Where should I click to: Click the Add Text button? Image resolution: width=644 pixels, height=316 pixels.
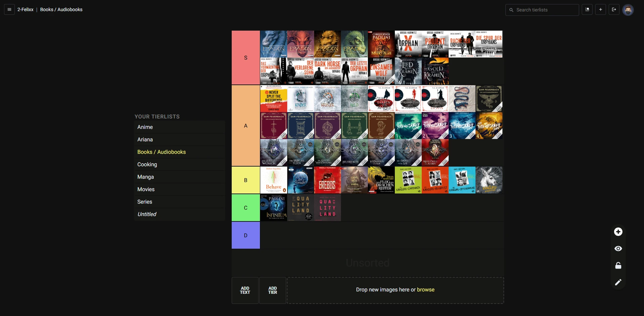[x=245, y=290]
